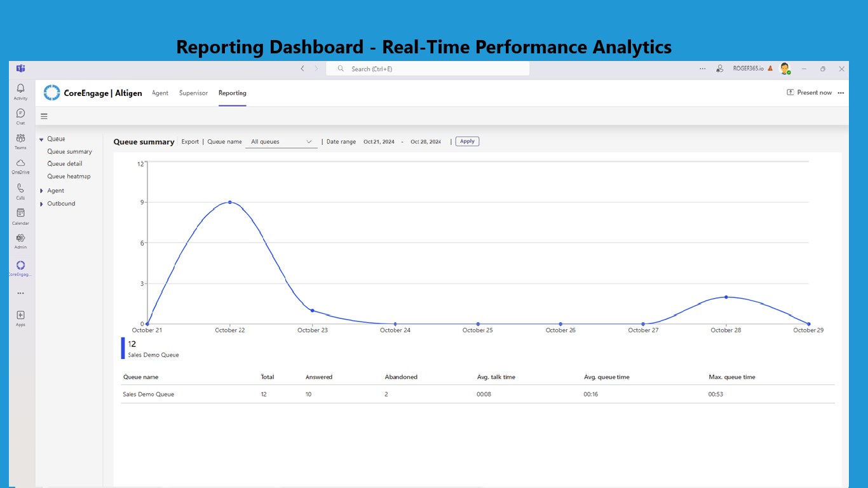Screen dimensions: 868x488
Task: Go back using the history arrow
Action: click(302, 68)
